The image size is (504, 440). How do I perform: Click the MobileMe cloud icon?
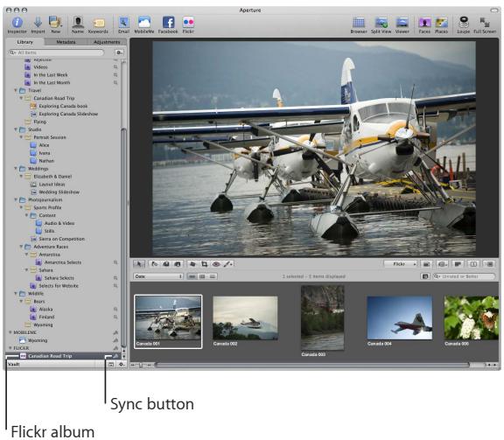pyautogui.click(x=144, y=23)
